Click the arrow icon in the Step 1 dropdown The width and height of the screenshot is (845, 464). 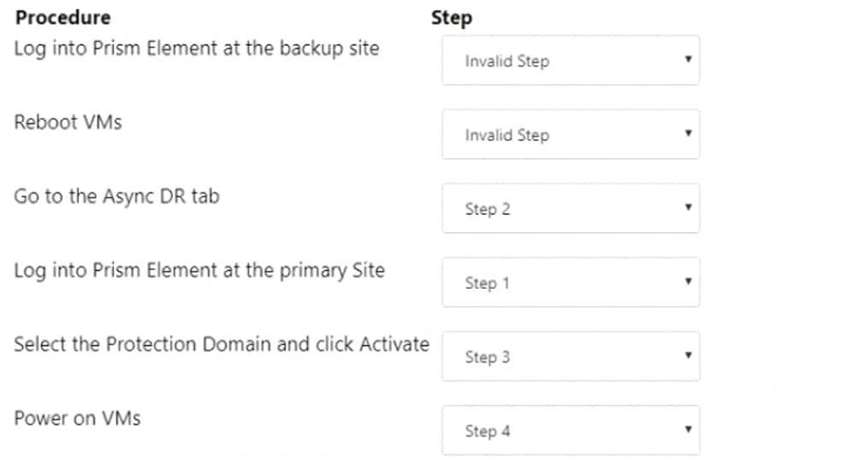(x=688, y=281)
